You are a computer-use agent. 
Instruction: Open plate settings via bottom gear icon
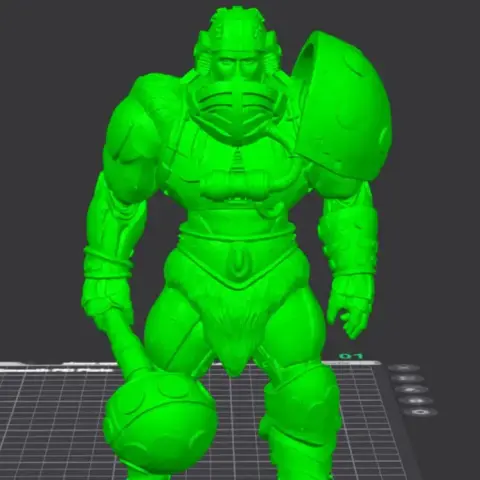[421, 412]
